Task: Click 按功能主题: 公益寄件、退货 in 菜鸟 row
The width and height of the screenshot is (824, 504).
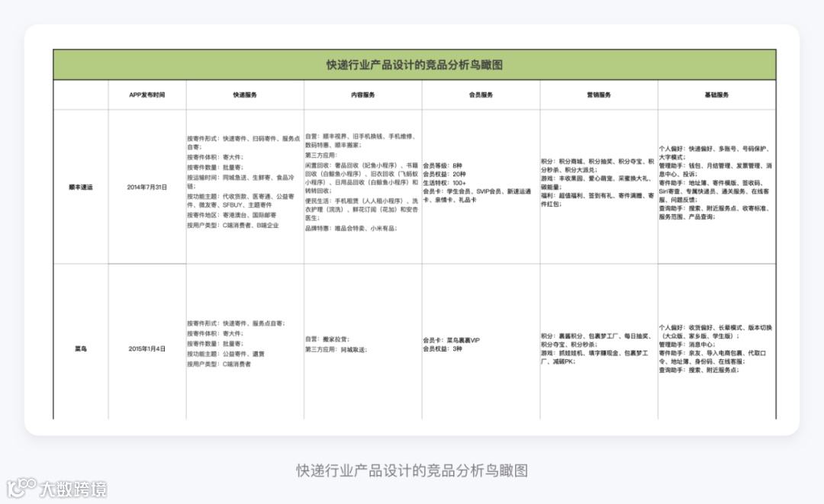Action: (226, 354)
